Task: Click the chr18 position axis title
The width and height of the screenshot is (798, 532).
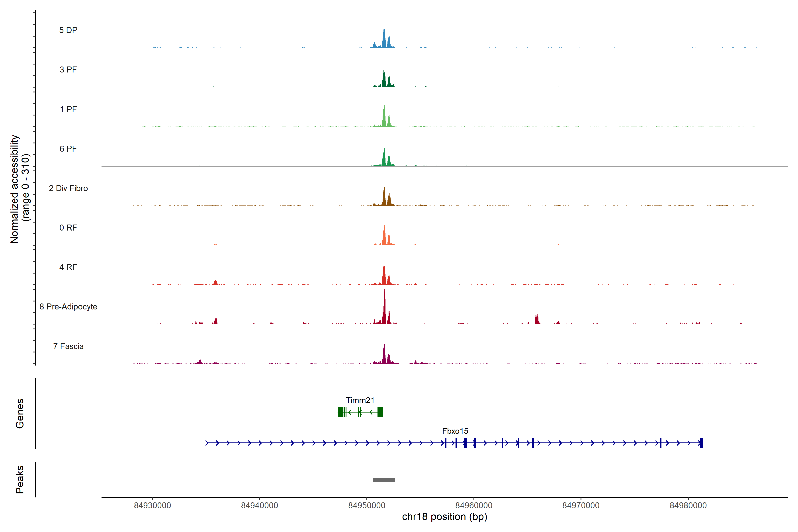Action: [x=444, y=517]
